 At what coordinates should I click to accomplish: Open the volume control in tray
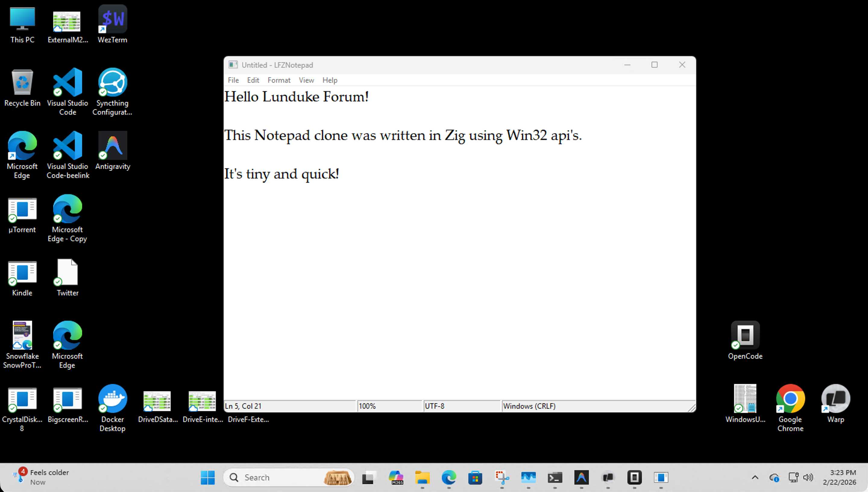click(808, 478)
